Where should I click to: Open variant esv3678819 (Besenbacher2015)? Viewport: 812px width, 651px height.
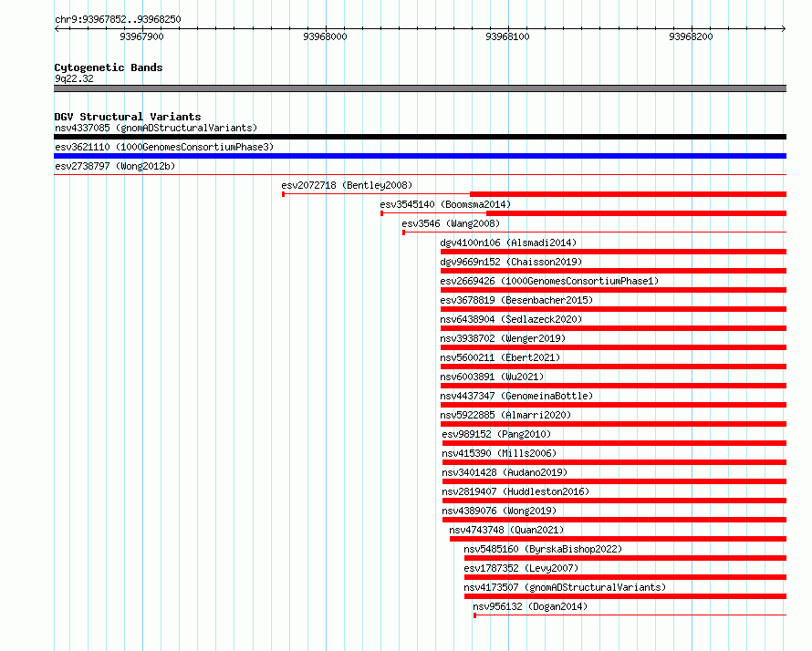516,300
